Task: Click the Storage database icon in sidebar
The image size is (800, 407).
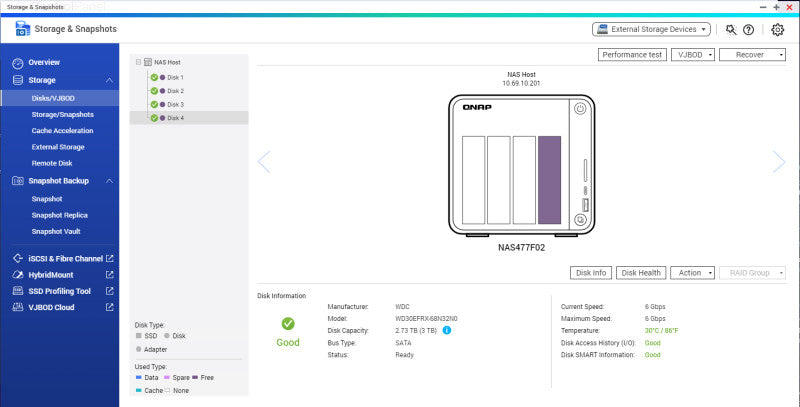Action: coord(18,81)
